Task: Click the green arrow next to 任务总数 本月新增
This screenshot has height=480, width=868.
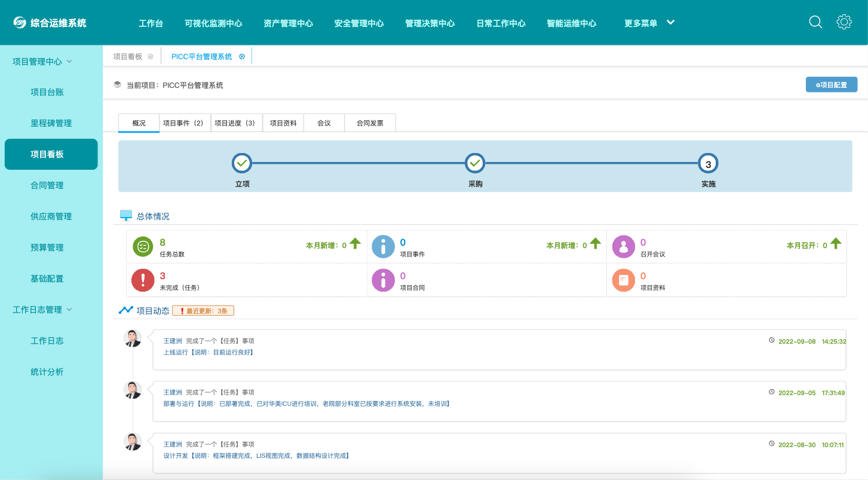Action: 355,243
